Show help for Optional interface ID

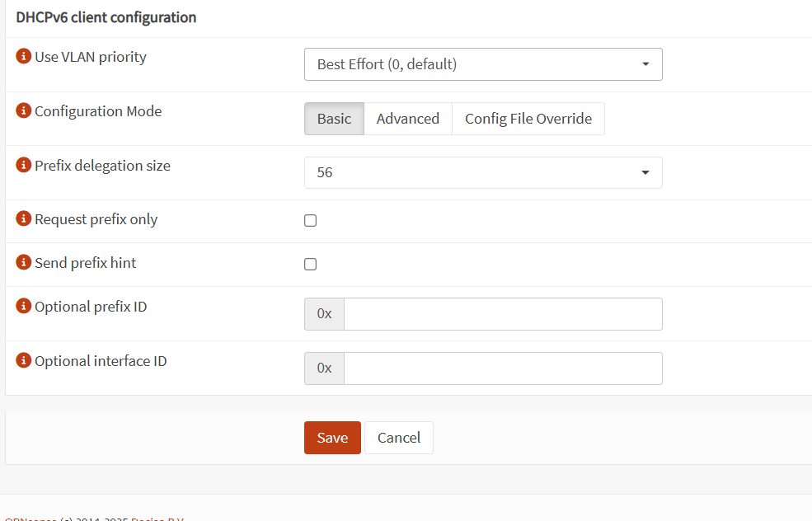point(24,361)
